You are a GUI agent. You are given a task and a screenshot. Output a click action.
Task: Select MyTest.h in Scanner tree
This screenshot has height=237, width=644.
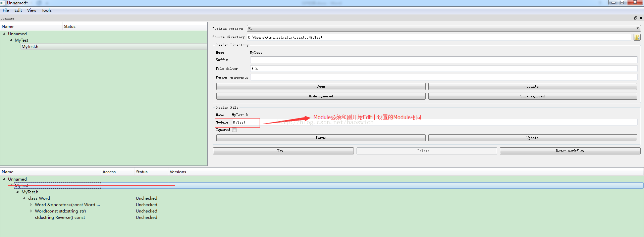pos(30,47)
